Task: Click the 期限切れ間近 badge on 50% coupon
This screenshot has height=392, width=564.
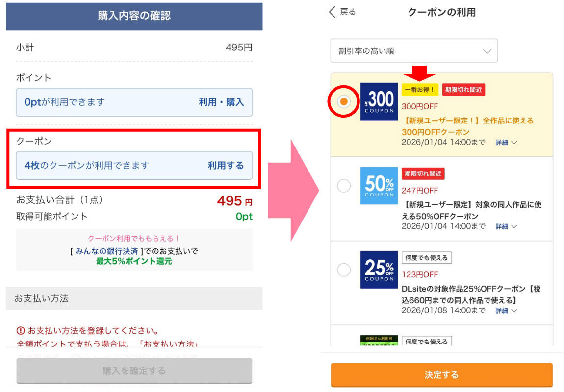Action: (423, 173)
